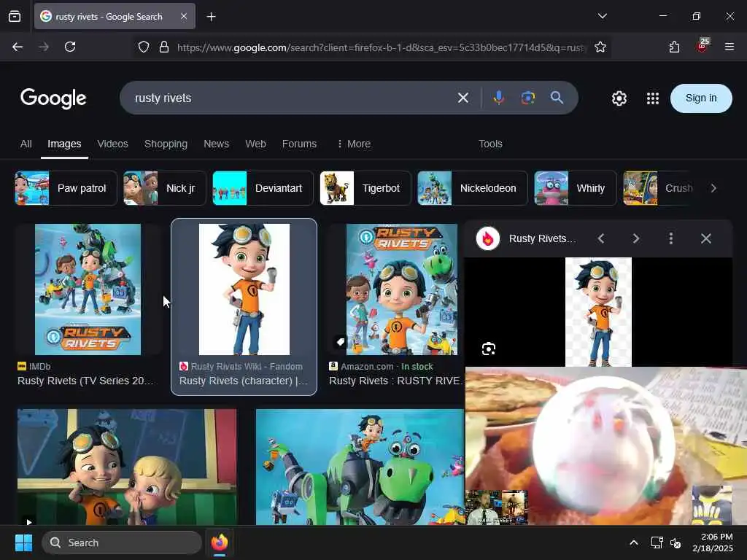Filter by Nickelodeon chip
Image resolution: width=747 pixels, height=560 pixels.
pos(473,188)
